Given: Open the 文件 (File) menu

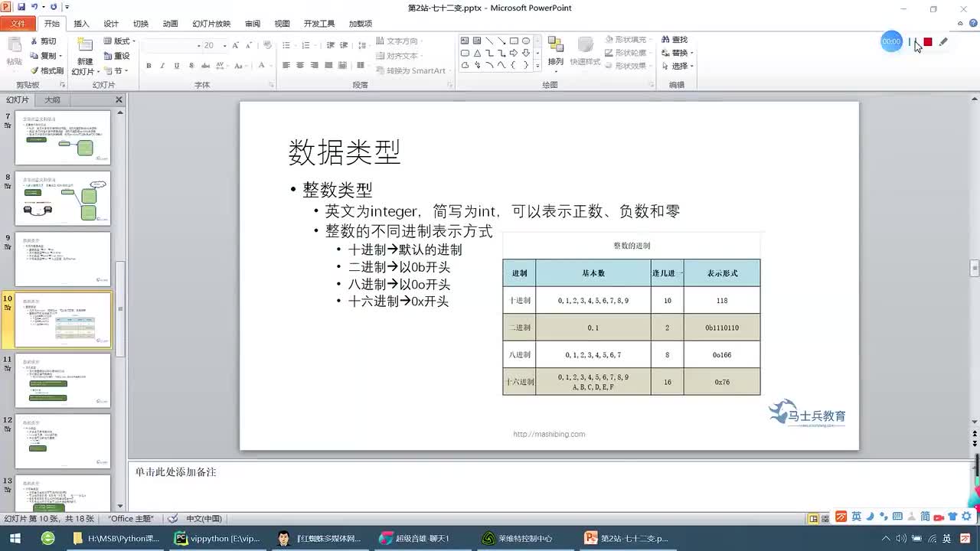Looking at the screenshot, I should tap(18, 24).
